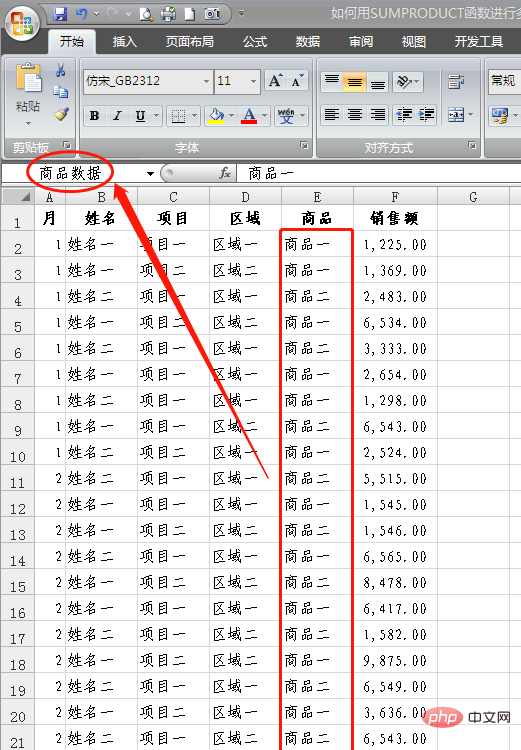Open the paste options dropdown arrow
Viewport: 521px width, 750px height.
[x=28, y=123]
